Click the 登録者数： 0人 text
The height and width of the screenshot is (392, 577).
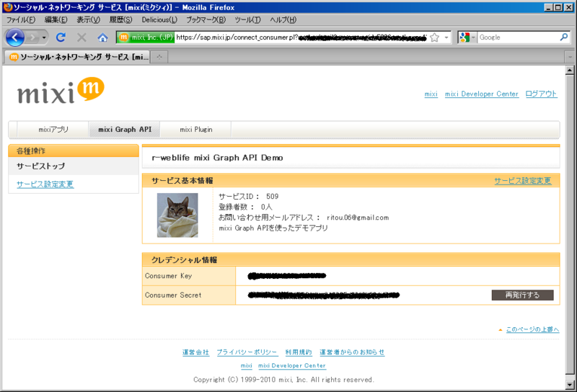pos(245,207)
